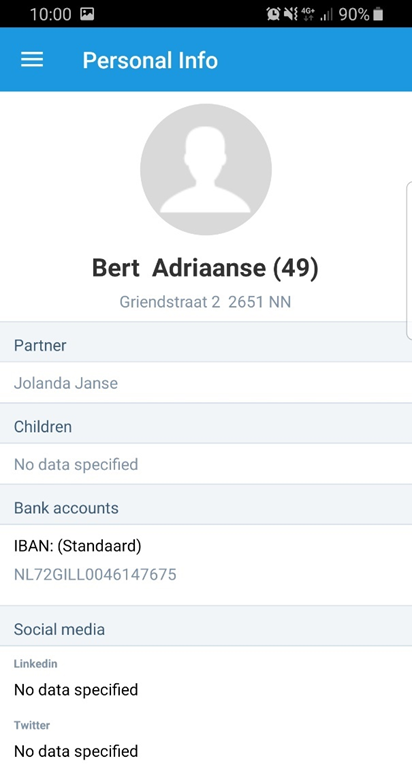The width and height of the screenshot is (412, 769).
Task: Tap the profile avatar placeholder
Action: coord(206,170)
